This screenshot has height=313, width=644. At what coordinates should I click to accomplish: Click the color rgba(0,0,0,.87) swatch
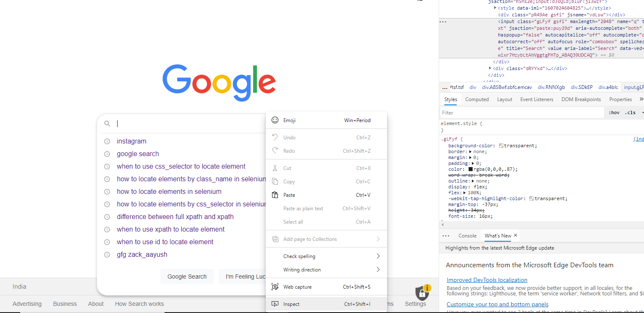click(471, 169)
